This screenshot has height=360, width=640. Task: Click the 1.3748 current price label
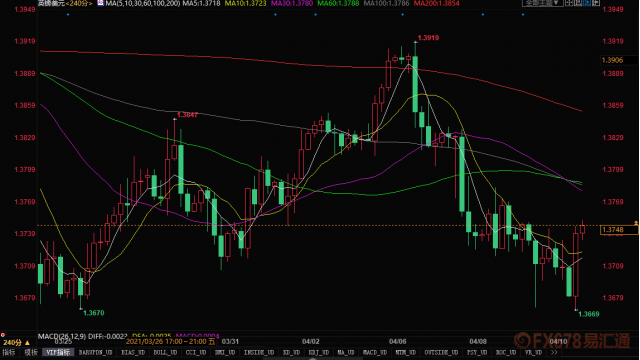click(x=619, y=230)
